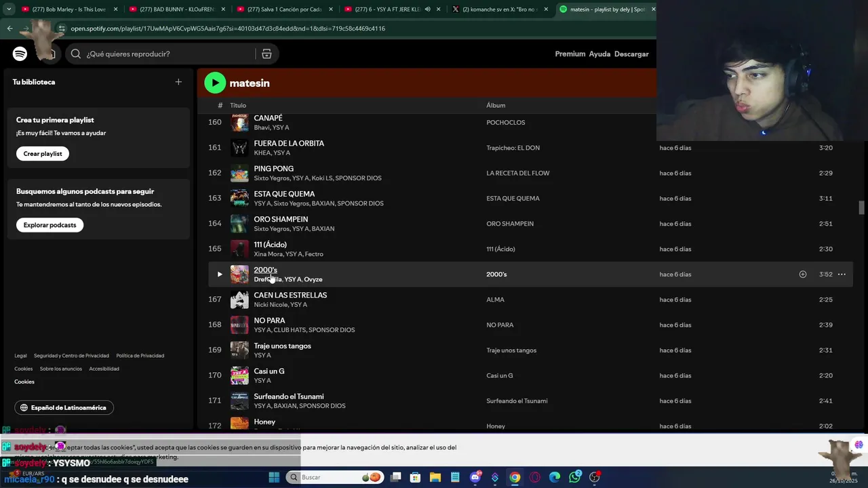868x488 pixels.
Task: Open the Política de Privacidad link
Action: pos(140,356)
